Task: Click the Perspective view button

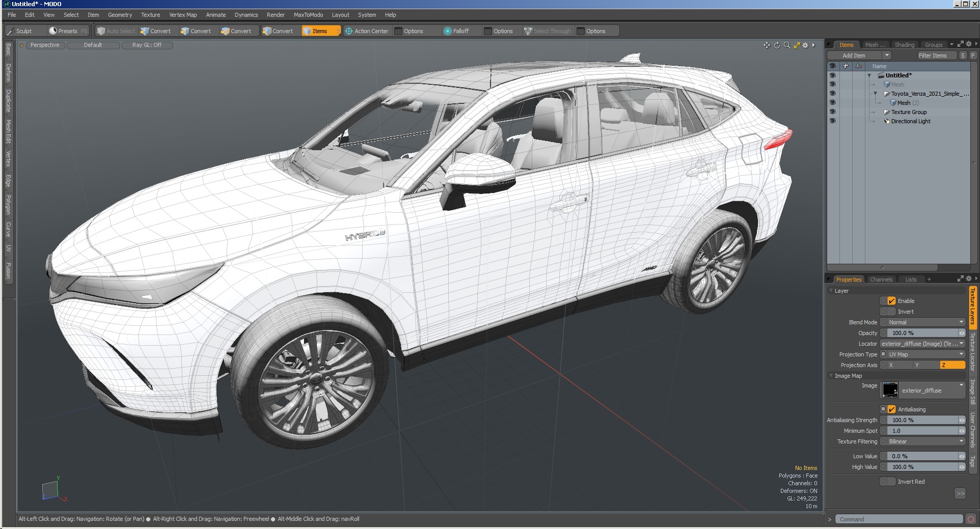Action: click(45, 45)
